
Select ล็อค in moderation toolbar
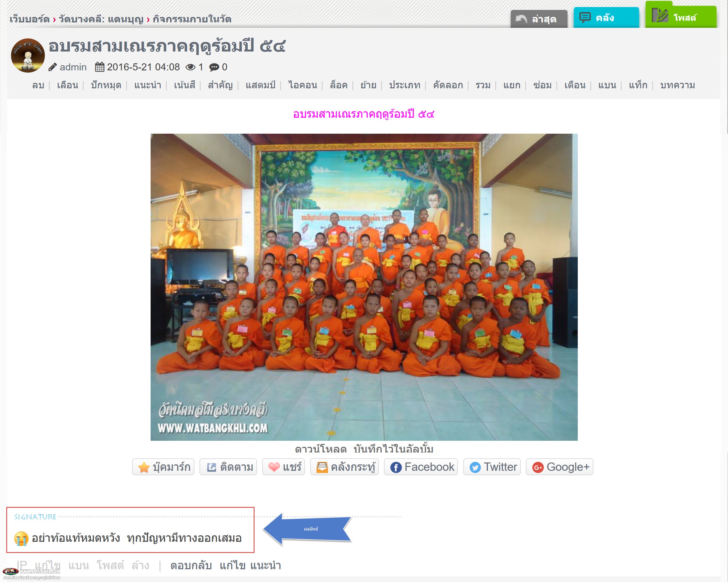(x=338, y=85)
